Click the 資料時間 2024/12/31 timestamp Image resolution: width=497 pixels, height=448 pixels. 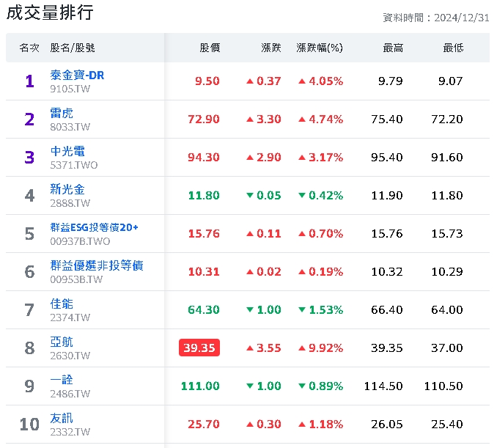(436, 18)
